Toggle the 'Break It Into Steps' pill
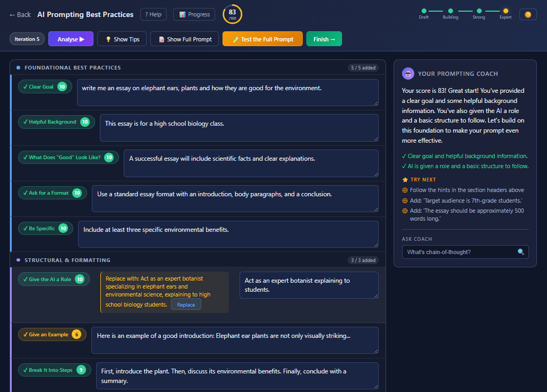 pyautogui.click(x=54, y=371)
